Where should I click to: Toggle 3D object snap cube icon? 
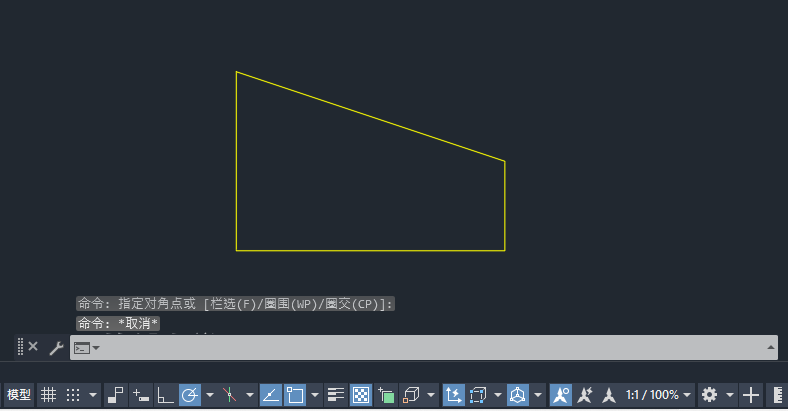pyautogui.click(x=411, y=395)
